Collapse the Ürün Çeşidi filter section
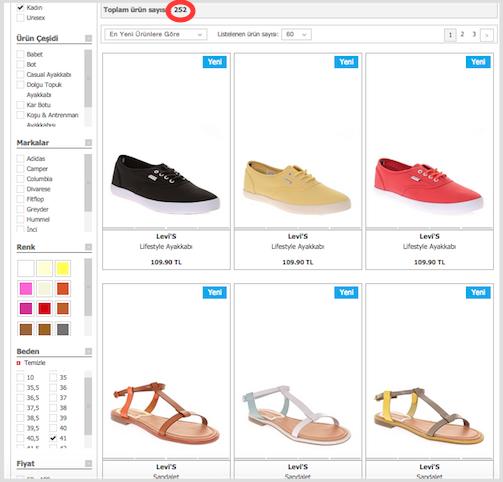The image size is (503, 482). tap(88, 38)
